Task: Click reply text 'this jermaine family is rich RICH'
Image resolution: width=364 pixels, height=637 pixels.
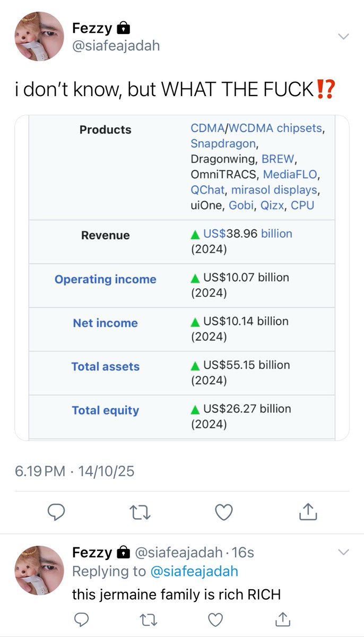Action: [x=176, y=595]
